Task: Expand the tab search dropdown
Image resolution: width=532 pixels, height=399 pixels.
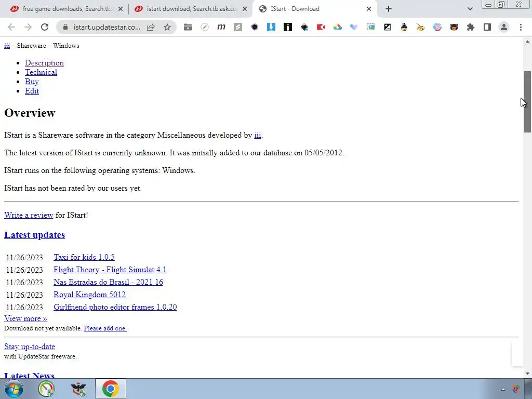Action: (470, 9)
